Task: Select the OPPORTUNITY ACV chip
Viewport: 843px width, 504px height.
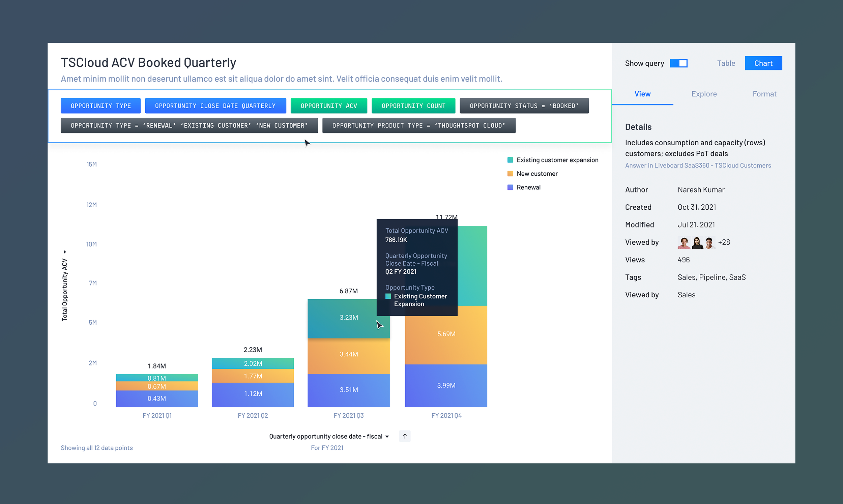Action: pos(329,106)
